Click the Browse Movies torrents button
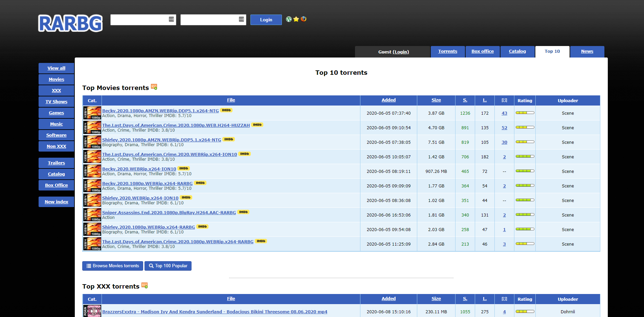644x317 pixels. click(113, 266)
